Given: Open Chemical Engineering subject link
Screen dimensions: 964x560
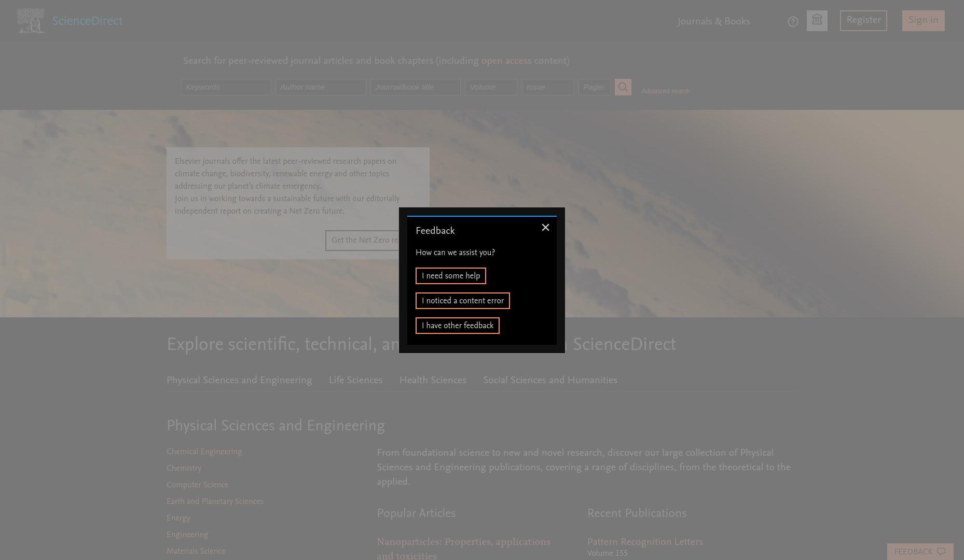Looking at the screenshot, I should [x=204, y=452].
